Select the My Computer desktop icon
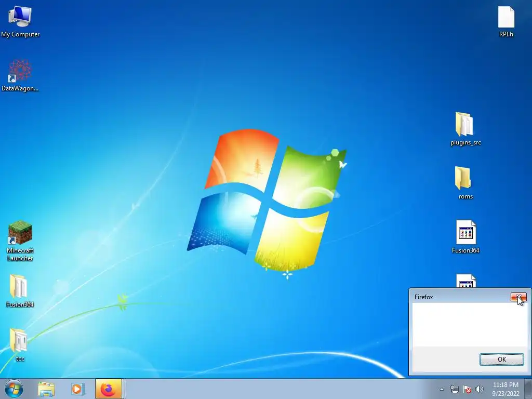Viewport: 532px width, 399px height. click(x=20, y=21)
